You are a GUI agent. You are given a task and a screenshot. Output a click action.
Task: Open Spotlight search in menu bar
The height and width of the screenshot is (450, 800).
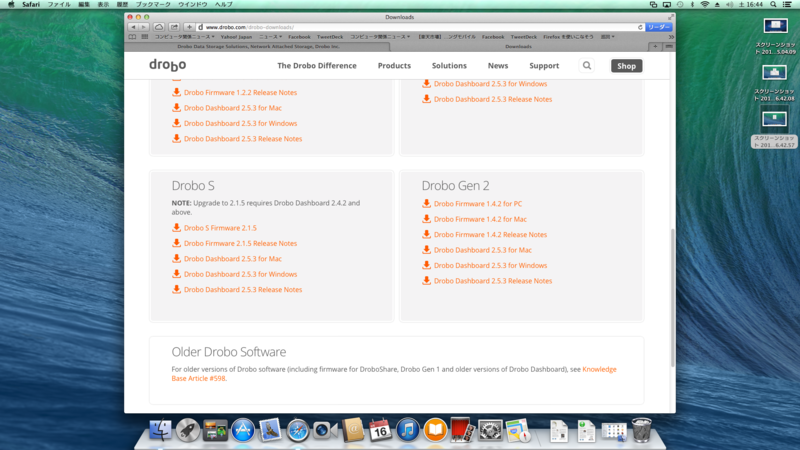(773, 5)
